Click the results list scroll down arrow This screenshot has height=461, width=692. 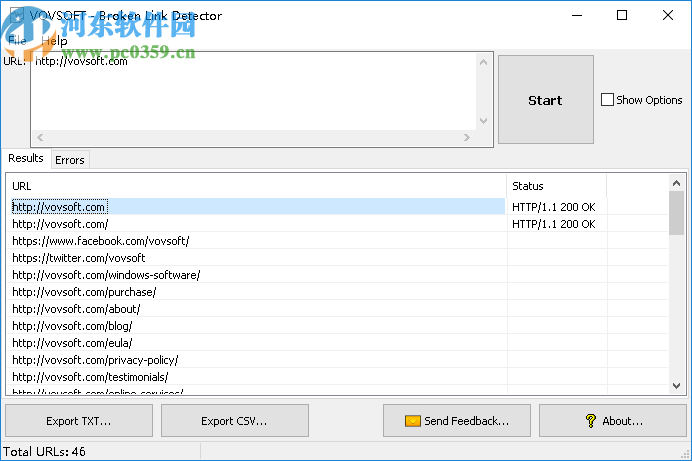[x=676, y=386]
